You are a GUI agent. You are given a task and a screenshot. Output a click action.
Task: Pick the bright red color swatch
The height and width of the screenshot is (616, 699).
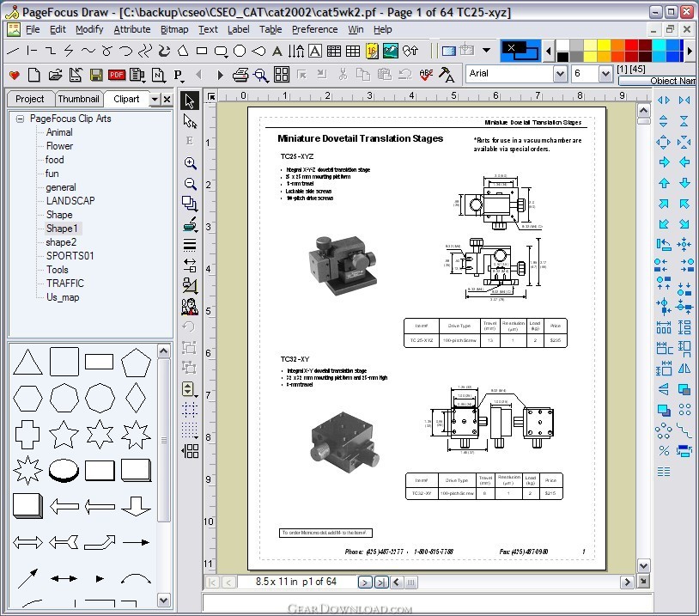[x=631, y=45]
